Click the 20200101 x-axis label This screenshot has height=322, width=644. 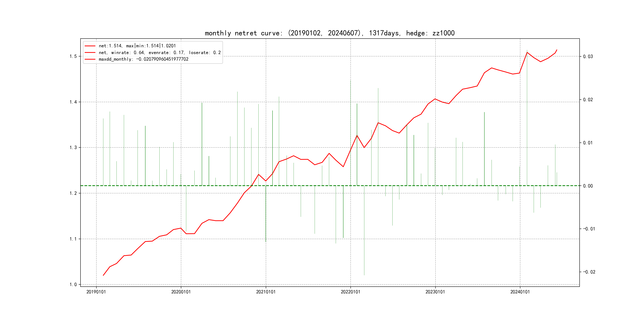pos(181,292)
